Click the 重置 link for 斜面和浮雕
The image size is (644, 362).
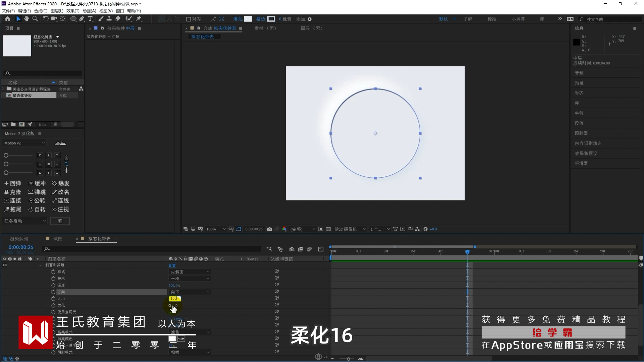point(172,265)
